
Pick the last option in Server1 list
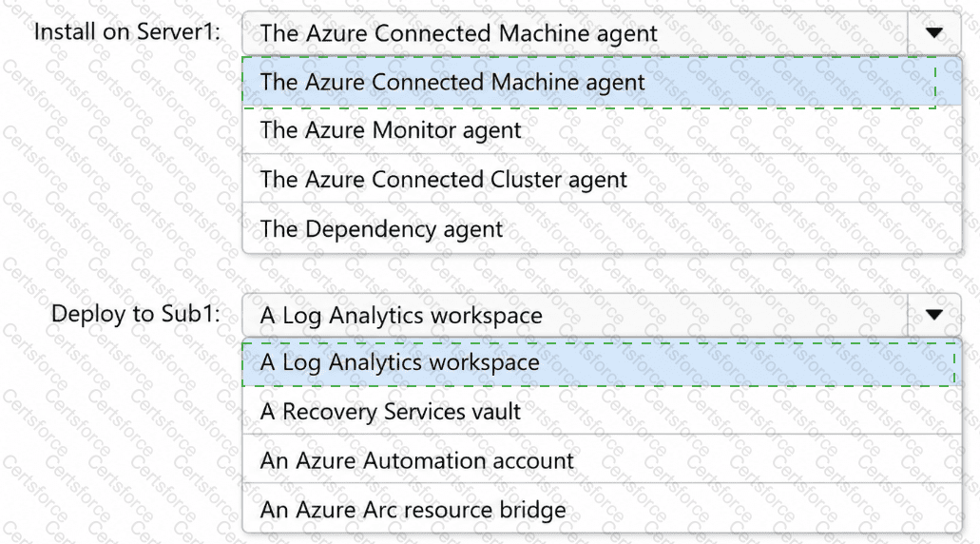point(602,228)
